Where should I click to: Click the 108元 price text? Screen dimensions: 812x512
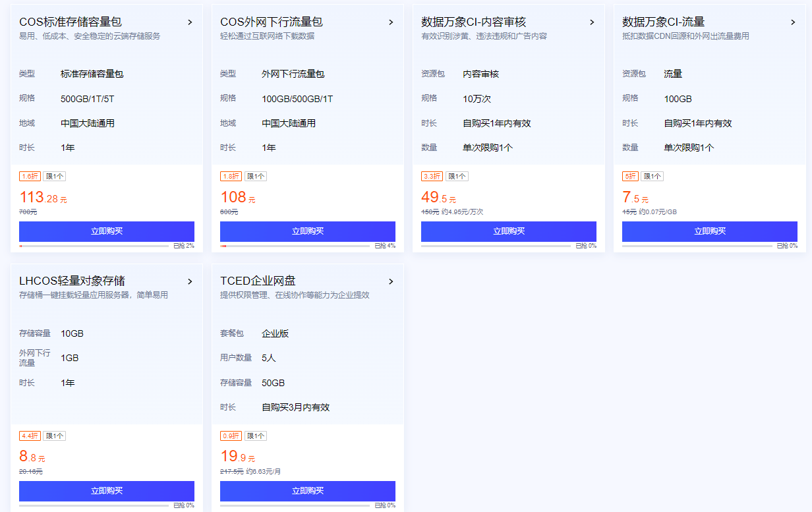click(x=237, y=197)
